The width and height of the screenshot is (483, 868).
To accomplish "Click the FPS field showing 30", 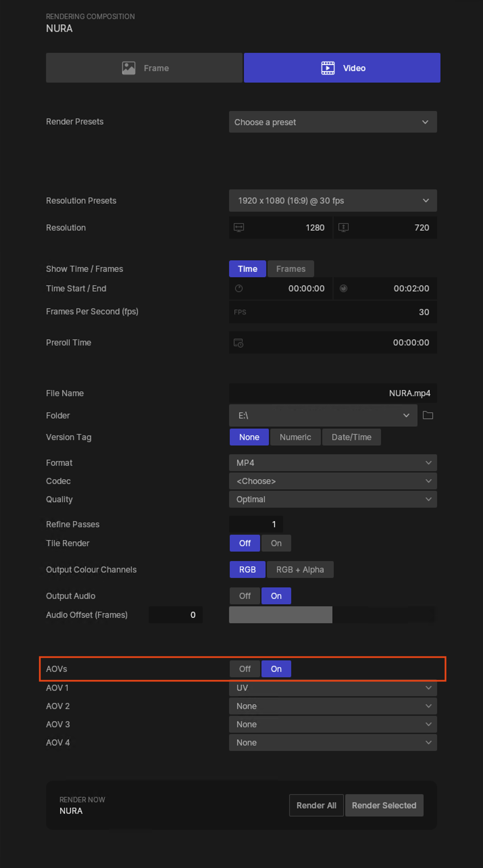I will (x=333, y=312).
